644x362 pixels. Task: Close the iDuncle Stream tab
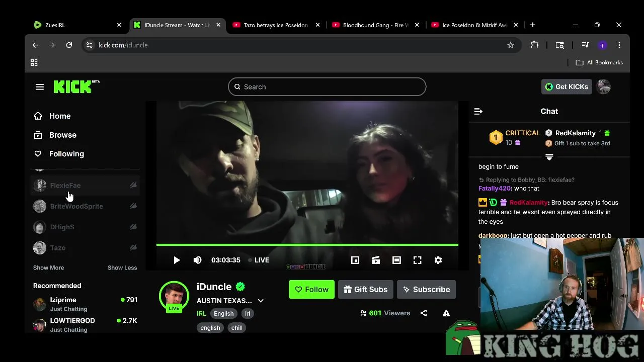[218, 25]
